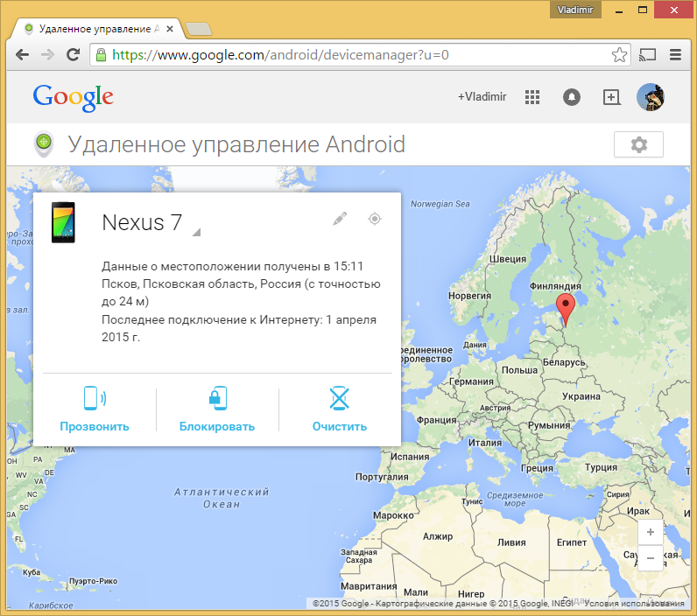Click the Android Device Manager pin logo
Screen dimensions: 697x616
44,144
